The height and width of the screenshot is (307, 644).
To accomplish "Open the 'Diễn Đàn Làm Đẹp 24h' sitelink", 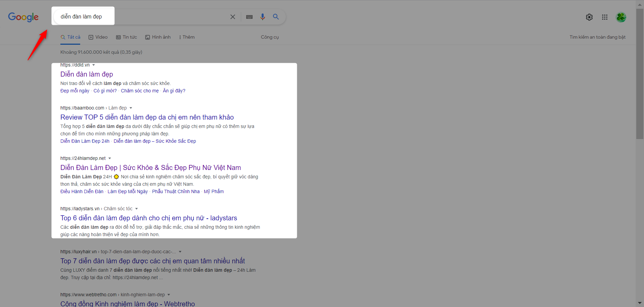I will pyautogui.click(x=85, y=141).
